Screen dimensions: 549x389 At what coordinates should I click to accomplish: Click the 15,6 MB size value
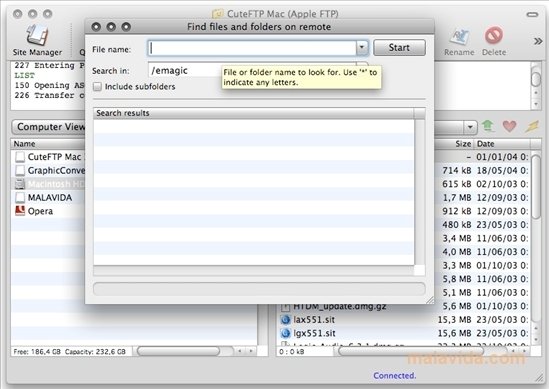pos(454,333)
